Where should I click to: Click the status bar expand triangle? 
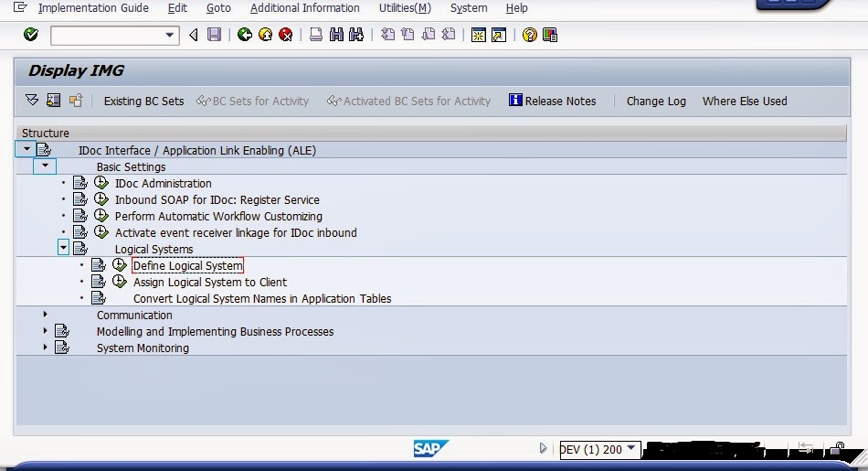543,448
